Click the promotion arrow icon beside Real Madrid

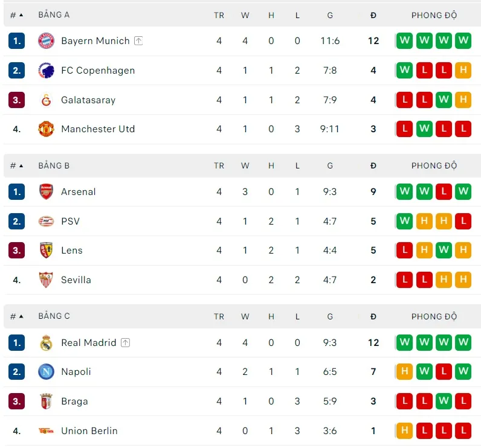point(125,343)
